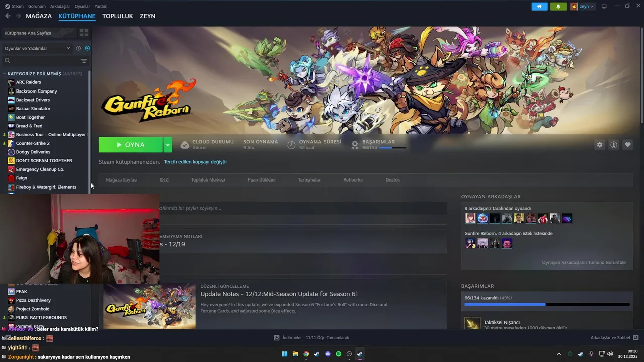Screen dimensions: 644x362
Task: Open the Görünüm menu
Action: point(37,6)
